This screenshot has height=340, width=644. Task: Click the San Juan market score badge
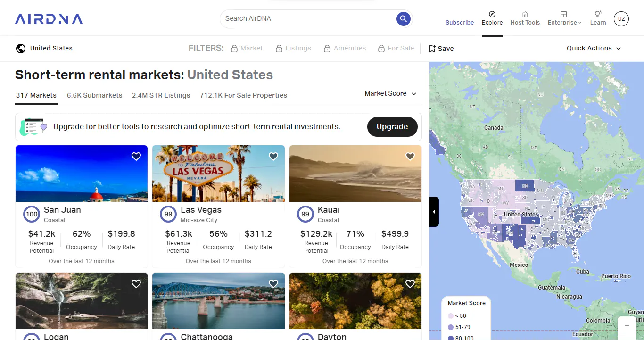[x=32, y=214]
